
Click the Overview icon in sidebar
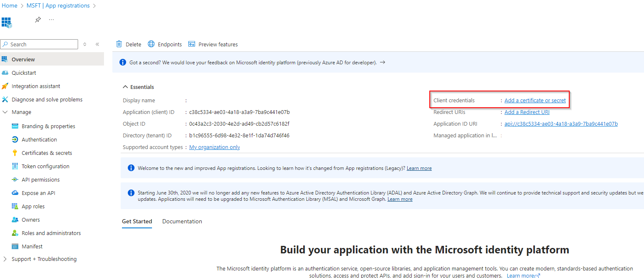point(5,59)
